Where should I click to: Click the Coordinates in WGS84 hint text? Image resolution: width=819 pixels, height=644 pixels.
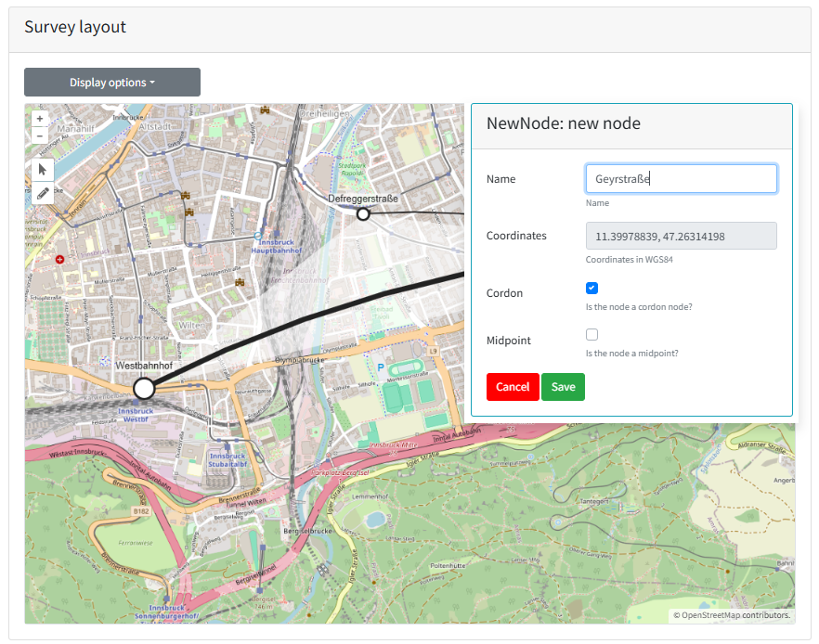tap(629, 260)
